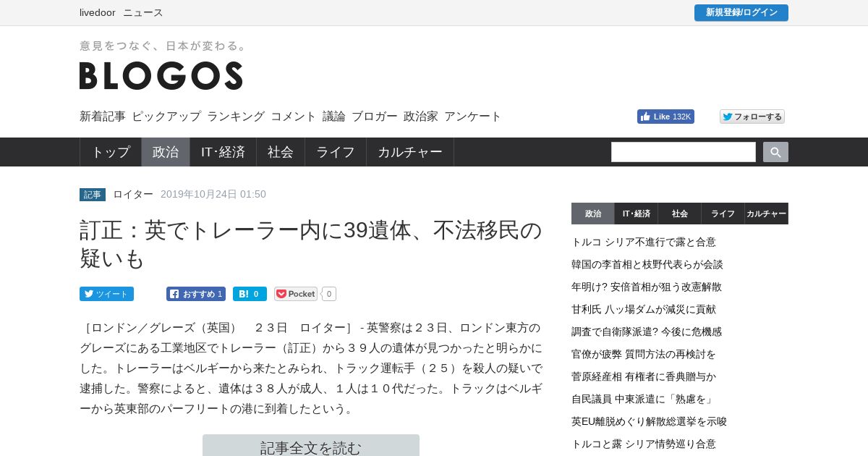Click the article headline 訂正：英でトレーラー内に39遺体
This screenshot has width=868, height=456.
[x=311, y=244]
